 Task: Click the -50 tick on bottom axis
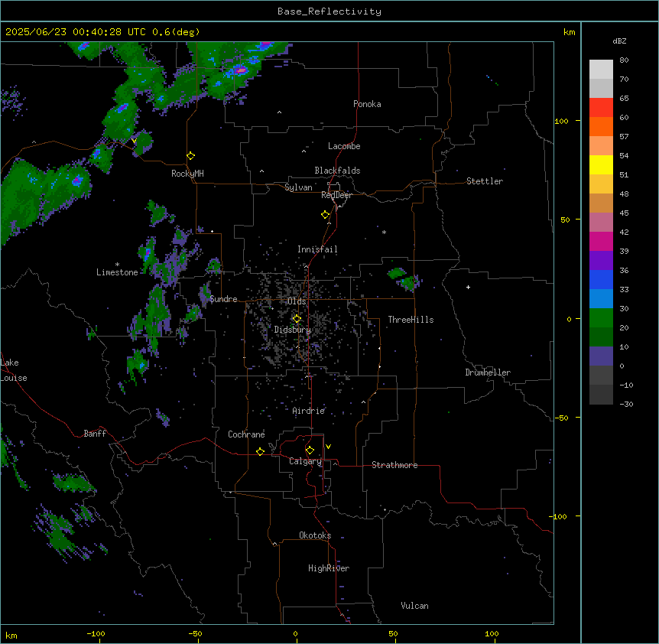tap(195, 633)
